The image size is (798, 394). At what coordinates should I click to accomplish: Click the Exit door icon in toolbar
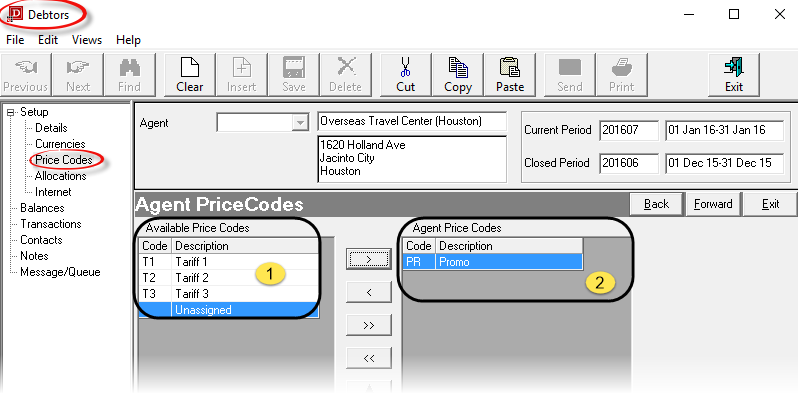[x=733, y=68]
